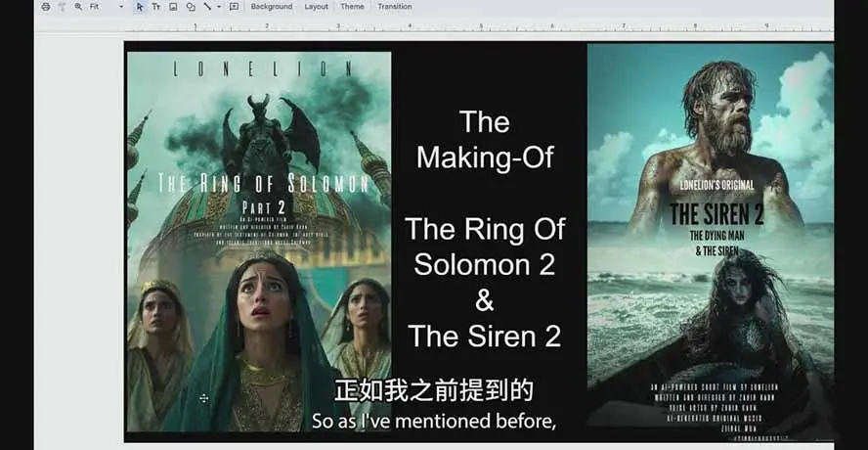The width and height of the screenshot is (868, 450).
Task: Select the Text box tool
Action: point(155,7)
